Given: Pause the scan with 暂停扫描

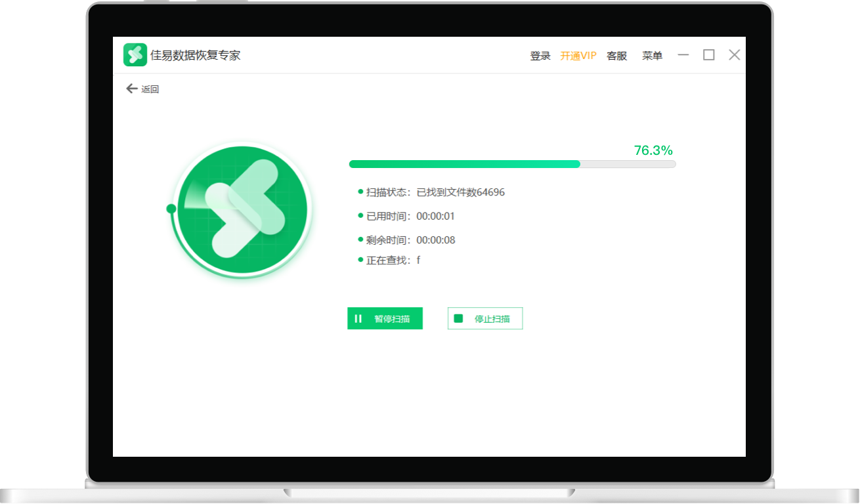Looking at the screenshot, I should pos(385,318).
